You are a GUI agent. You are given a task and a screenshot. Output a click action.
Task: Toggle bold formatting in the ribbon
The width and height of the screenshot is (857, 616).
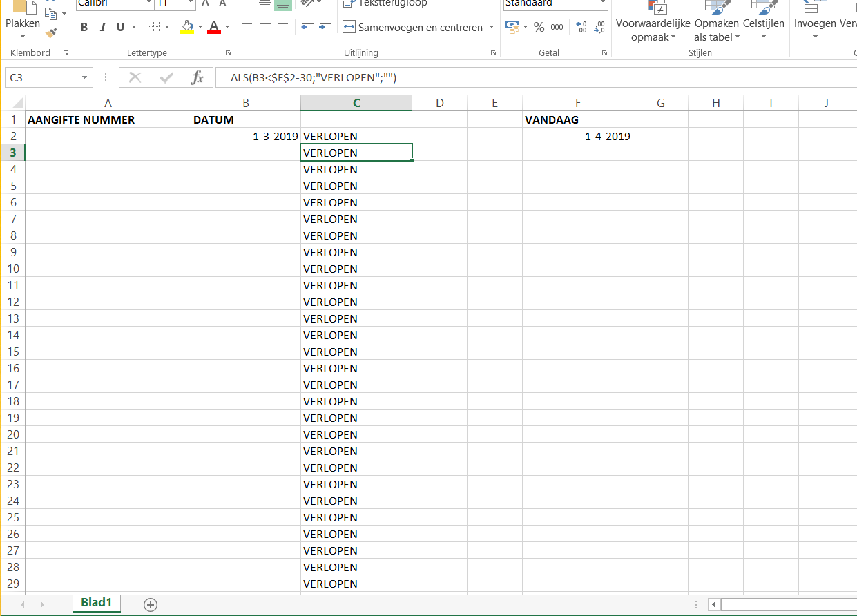tap(84, 28)
